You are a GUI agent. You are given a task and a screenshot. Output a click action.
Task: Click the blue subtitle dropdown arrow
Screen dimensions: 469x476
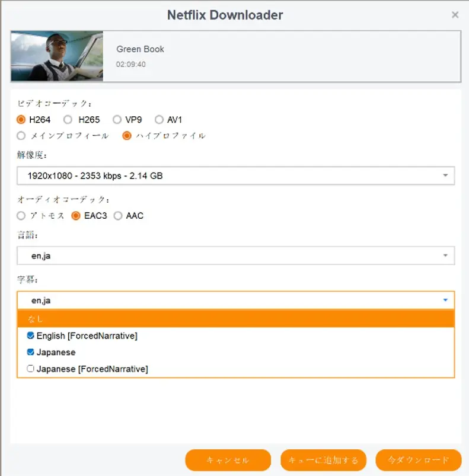445,300
